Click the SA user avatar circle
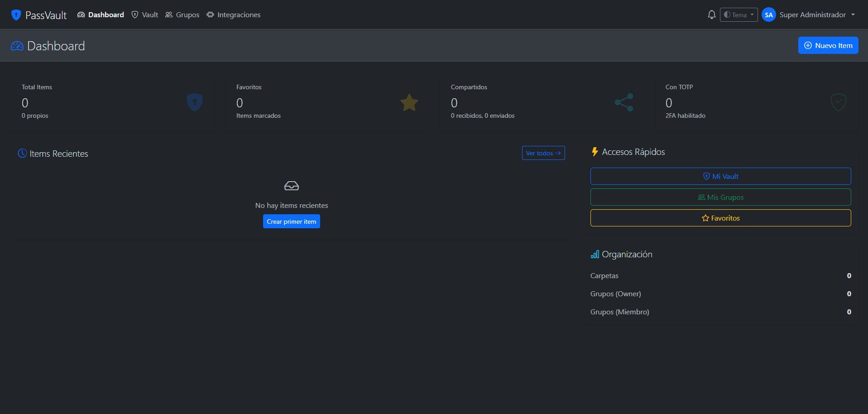This screenshot has width=868, height=414. pos(768,15)
